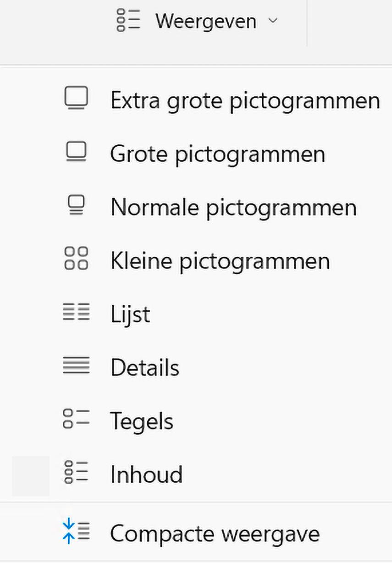
Task: Choose Grote pictogrammen from the menu
Action: click(217, 154)
